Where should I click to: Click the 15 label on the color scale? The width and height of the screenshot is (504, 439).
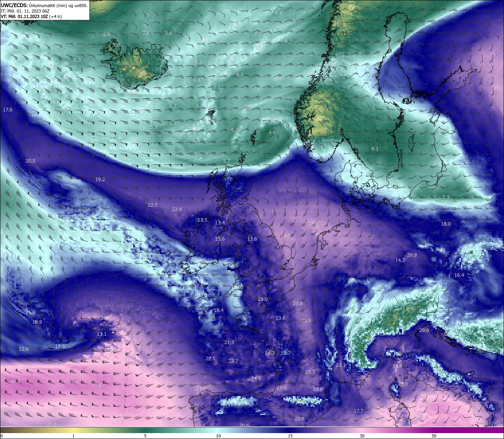(290, 436)
